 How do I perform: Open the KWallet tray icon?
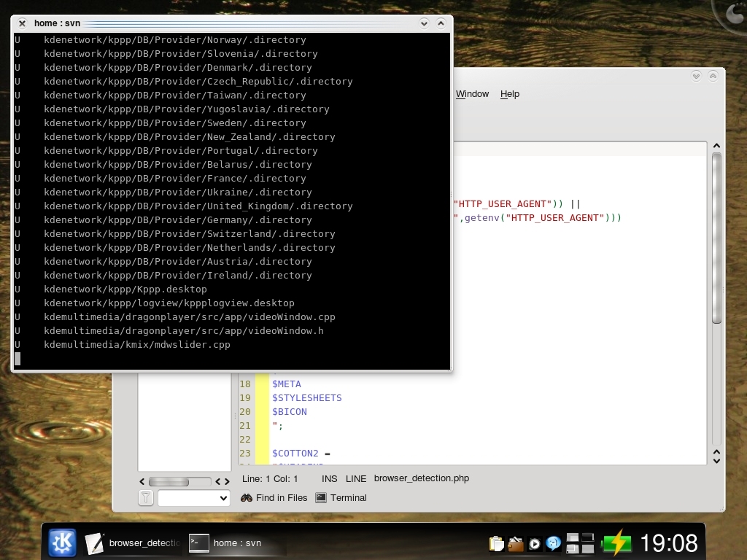tap(516, 543)
